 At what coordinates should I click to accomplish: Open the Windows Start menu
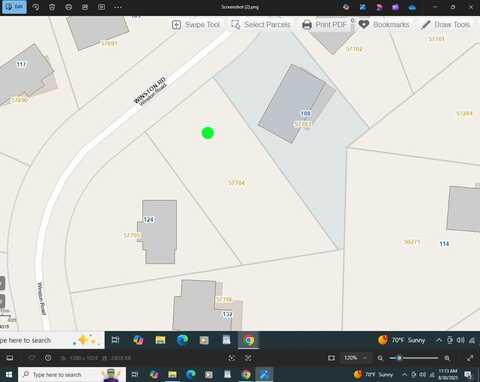click(9, 375)
